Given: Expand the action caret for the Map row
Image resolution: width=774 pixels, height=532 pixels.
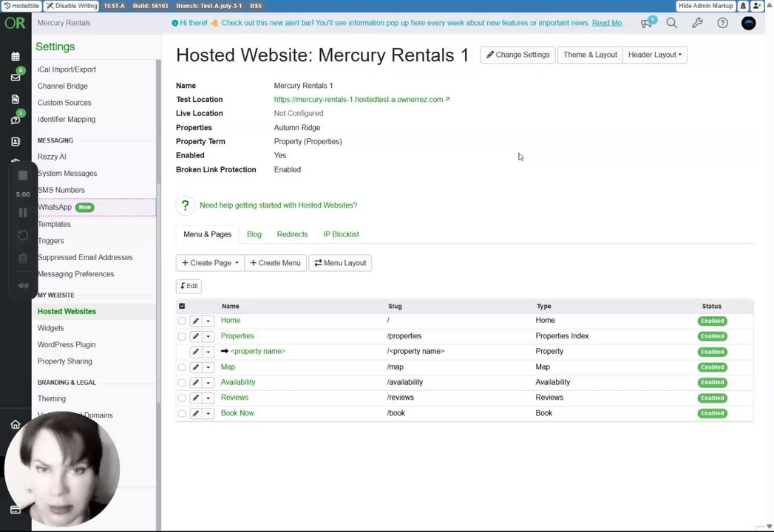Looking at the screenshot, I should [x=208, y=367].
